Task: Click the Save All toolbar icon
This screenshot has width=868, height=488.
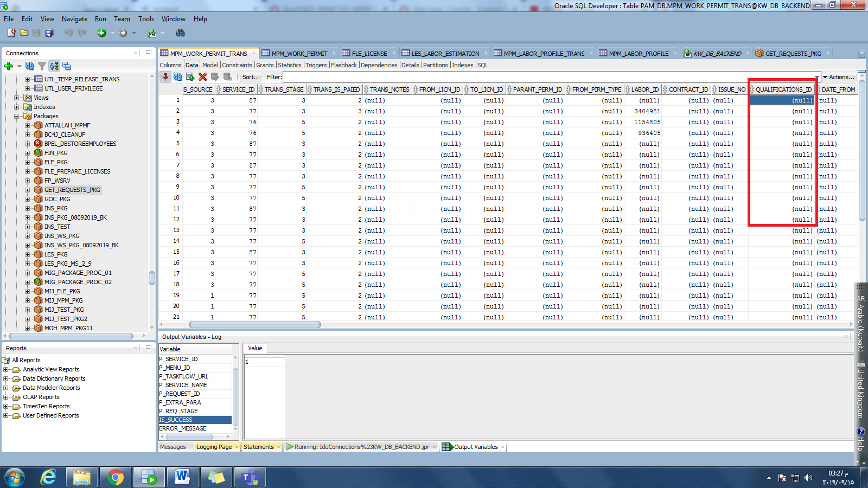Action: tap(49, 33)
